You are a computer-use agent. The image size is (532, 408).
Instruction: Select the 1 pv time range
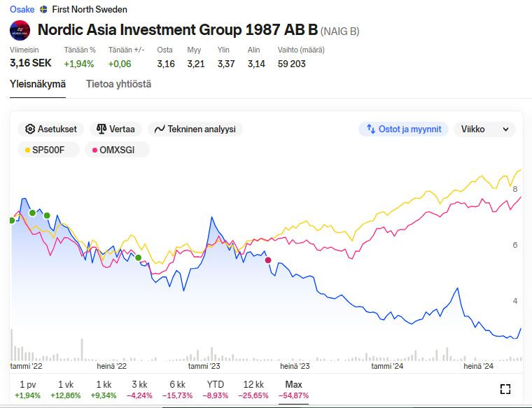pos(27,389)
